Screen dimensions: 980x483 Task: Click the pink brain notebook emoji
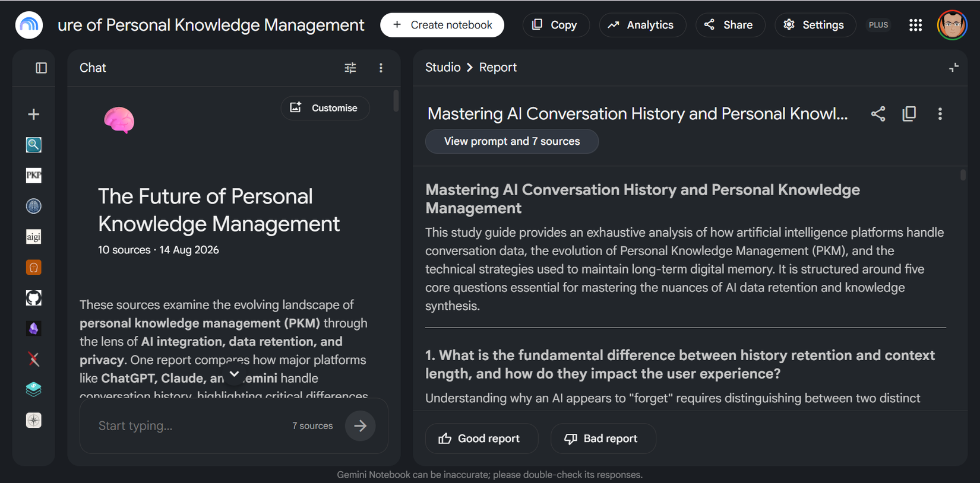point(119,120)
